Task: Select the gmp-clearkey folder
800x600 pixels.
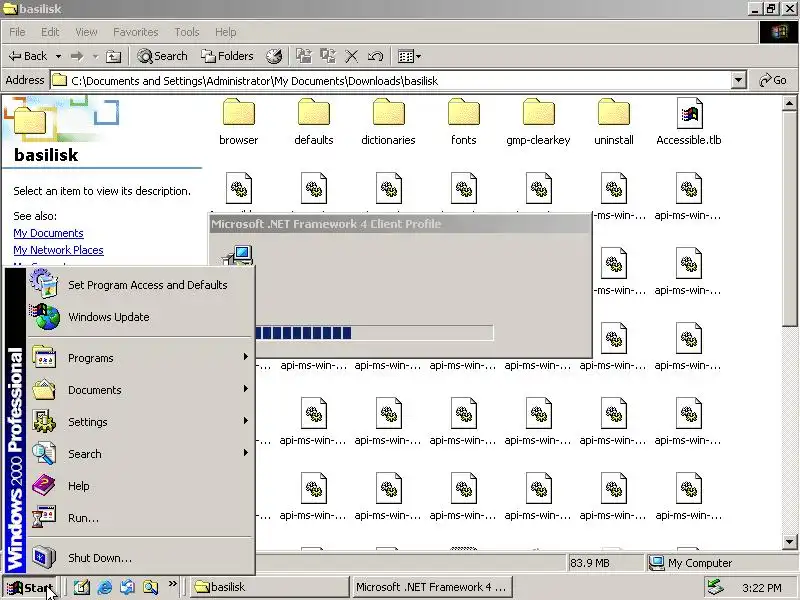Action: point(538,121)
